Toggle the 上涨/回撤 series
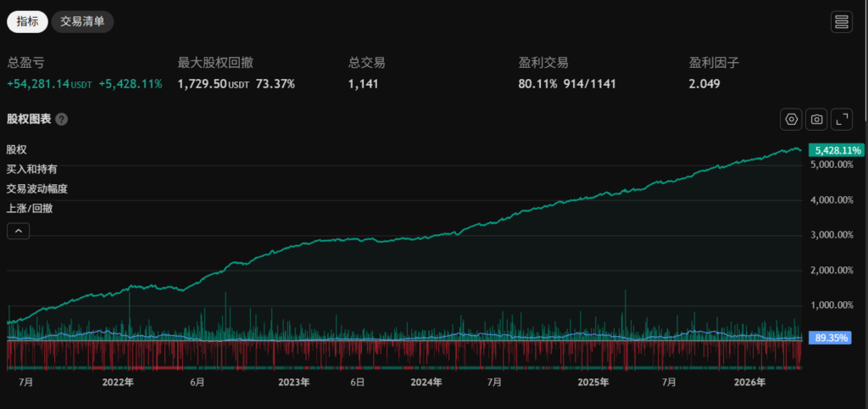Screen dimensions: 868x409 (30, 209)
